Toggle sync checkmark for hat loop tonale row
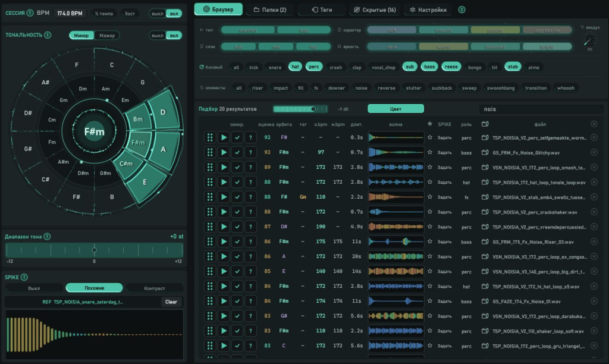Image resolution: width=609 pixels, height=364 pixels. tap(237, 182)
